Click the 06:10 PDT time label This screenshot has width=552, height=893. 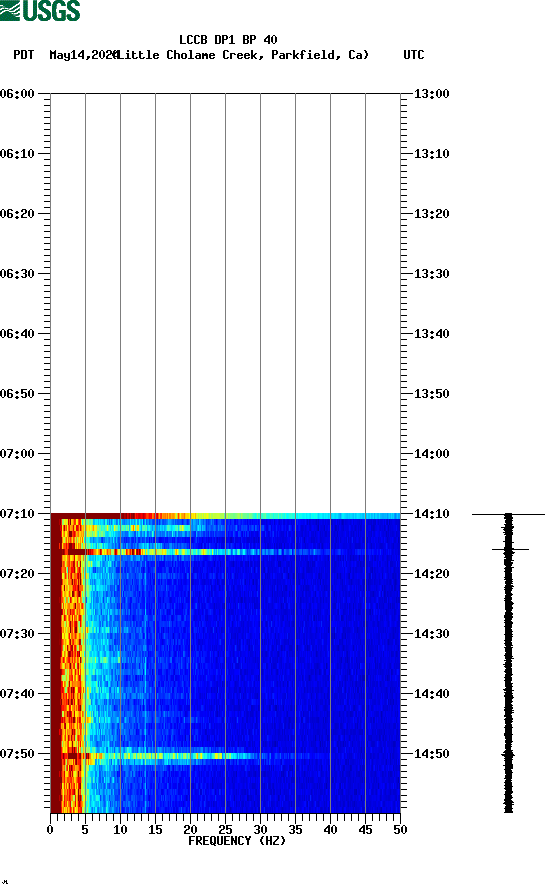point(17,154)
